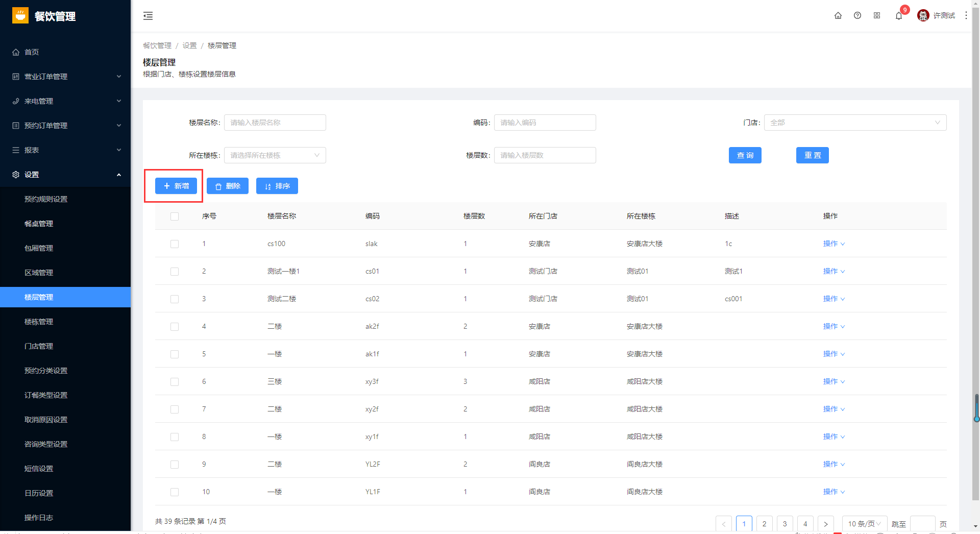Open 操作 dropdown for row cs100
This screenshot has height=534, width=980.
click(x=834, y=244)
